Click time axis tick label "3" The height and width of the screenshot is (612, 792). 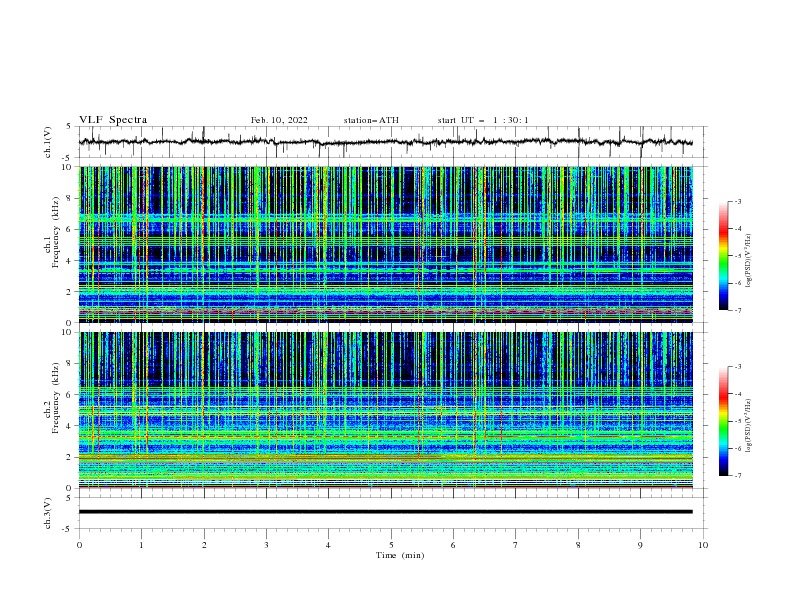pos(266,545)
